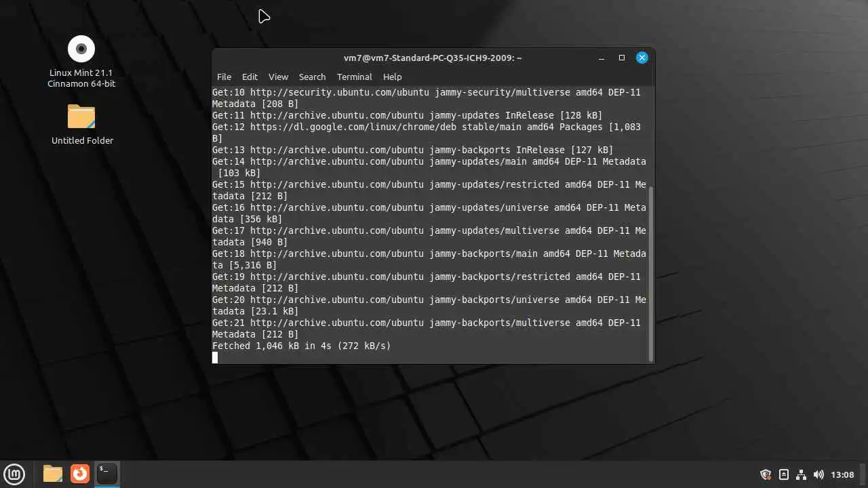The image size is (868, 488).
Task: Open the File menu in Terminal
Action: 224,77
